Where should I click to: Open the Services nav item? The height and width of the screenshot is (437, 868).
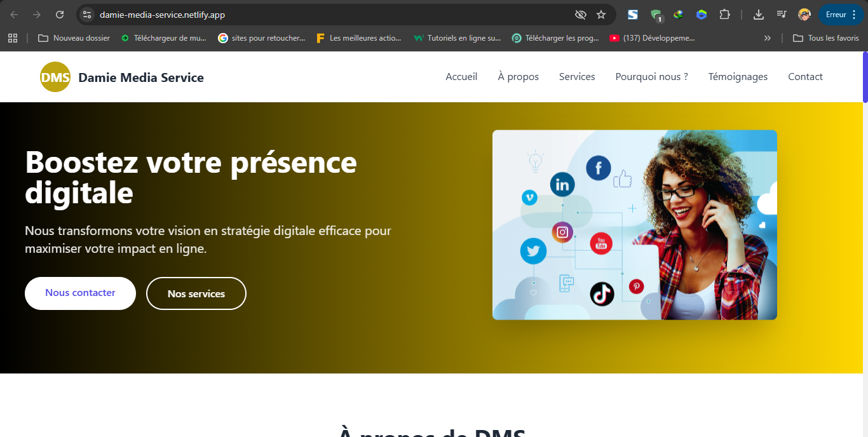click(x=577, y=77)
